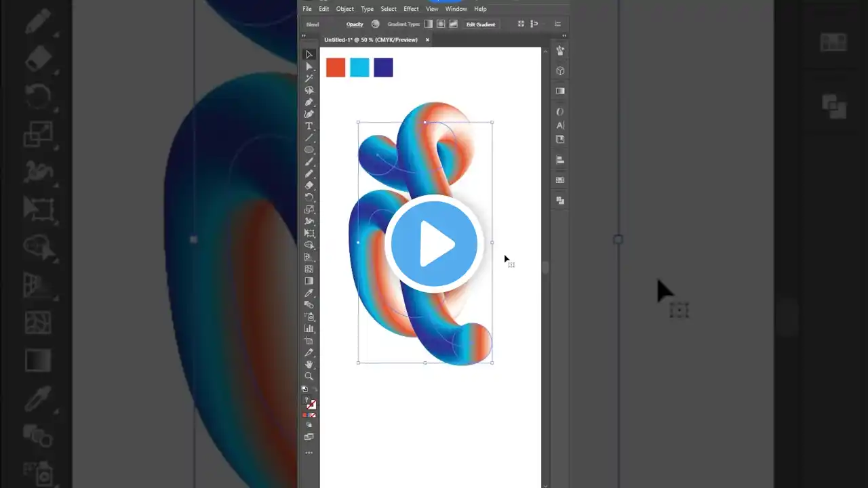Click the Edit Gradient button
Image resolution: width=868 pixels, height=488 pixels.
[x=481, y=24]
